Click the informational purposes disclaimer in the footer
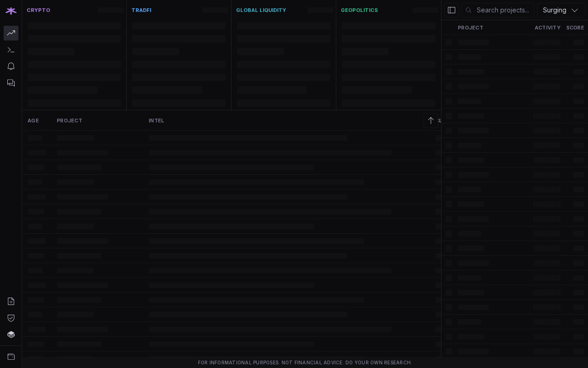Image resolution: width=588 pixels, height=368 pixels. [x=305, y=362]
